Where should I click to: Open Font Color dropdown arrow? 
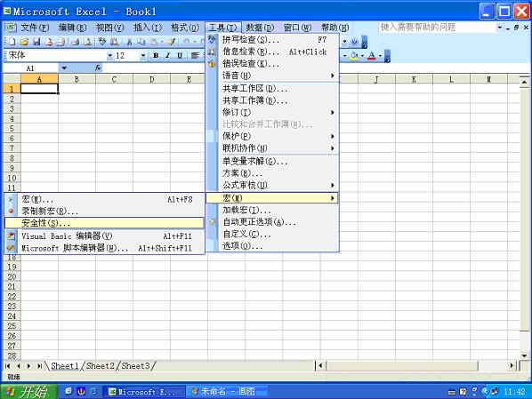pos(380,56)
